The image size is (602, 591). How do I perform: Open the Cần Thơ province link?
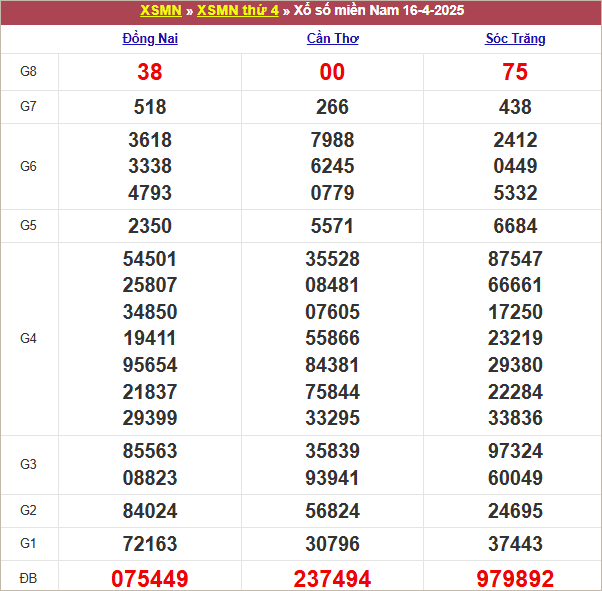tap(332, 38)
